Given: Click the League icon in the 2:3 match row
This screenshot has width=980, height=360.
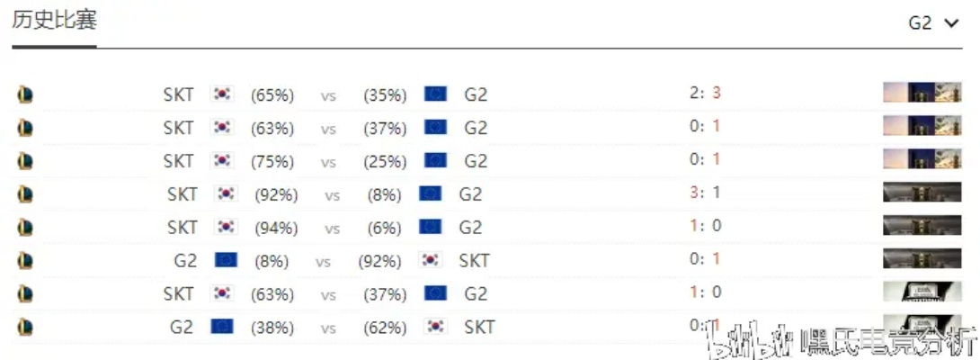Looking at the screenshot, I should pyautogui.click(x=25, y=94).
